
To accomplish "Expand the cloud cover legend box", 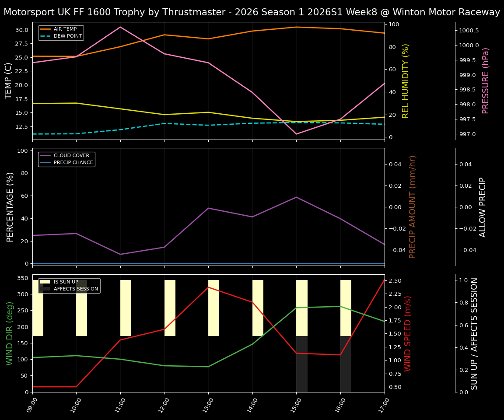I will [68, 158].
